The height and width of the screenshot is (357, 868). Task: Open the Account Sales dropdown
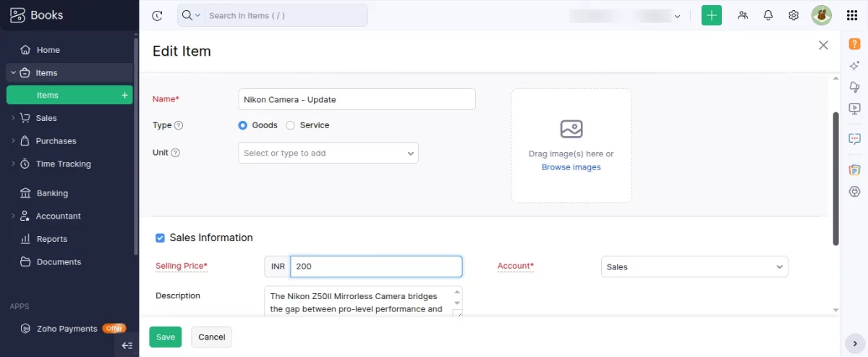tap(694, 266)
